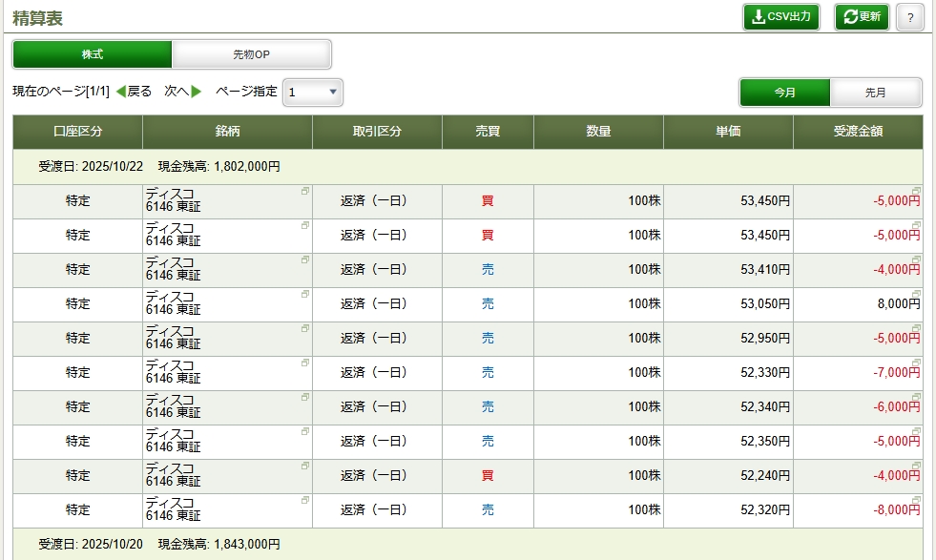Viewport: 936px width, 560px height.
Task: Toggle view to 今月
Action: click(784, 93)
